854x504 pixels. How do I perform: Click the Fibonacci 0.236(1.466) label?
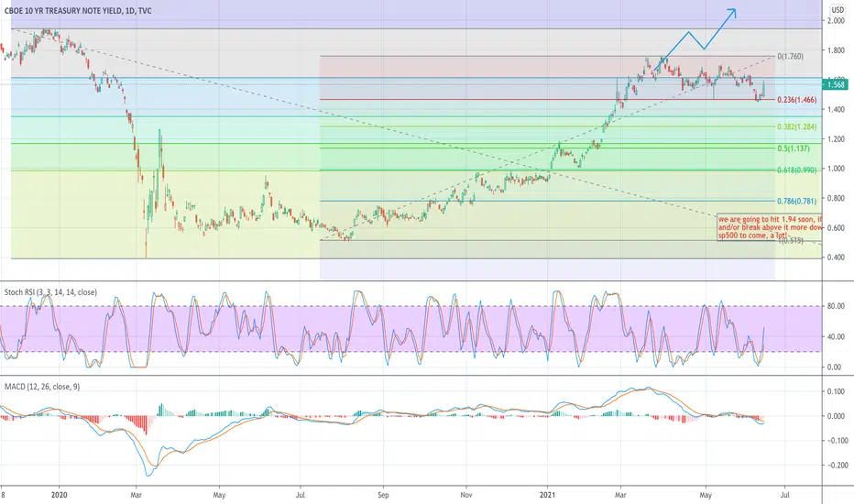coord(797,100)
